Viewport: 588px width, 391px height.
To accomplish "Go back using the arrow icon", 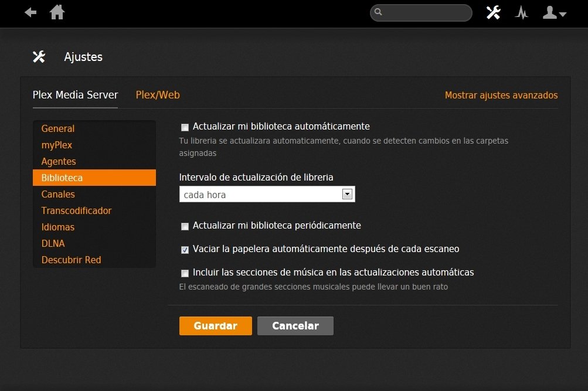I will (x=30, y=13).
